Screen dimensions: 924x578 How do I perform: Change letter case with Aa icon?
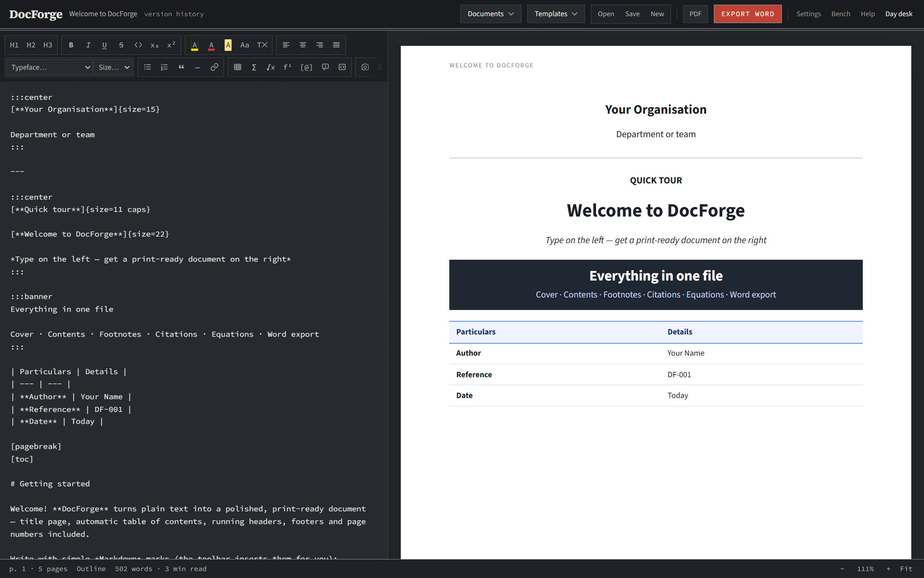pyautogui.click(x=244, y=45)
